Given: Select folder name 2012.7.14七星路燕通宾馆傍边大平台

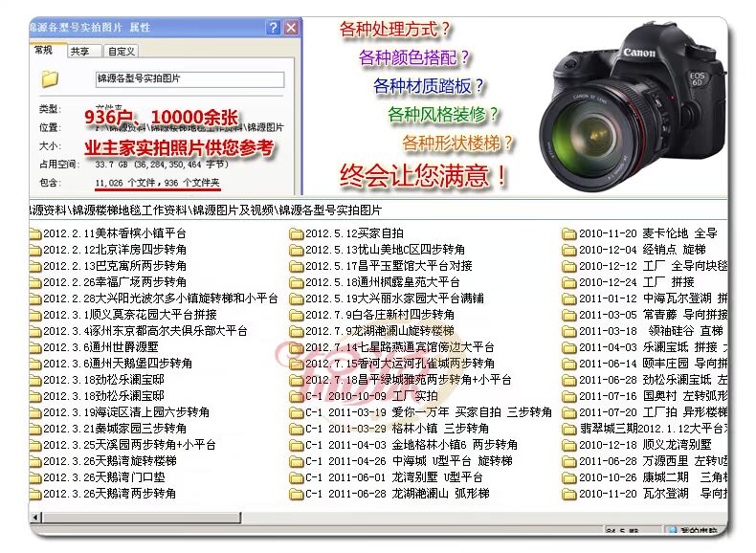Looking at the screenshot, I should 400,347.
